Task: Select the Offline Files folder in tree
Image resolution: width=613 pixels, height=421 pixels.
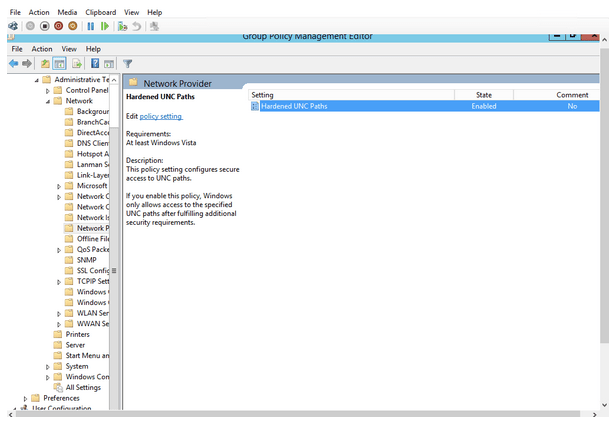Action: click(x=87, y=238)
